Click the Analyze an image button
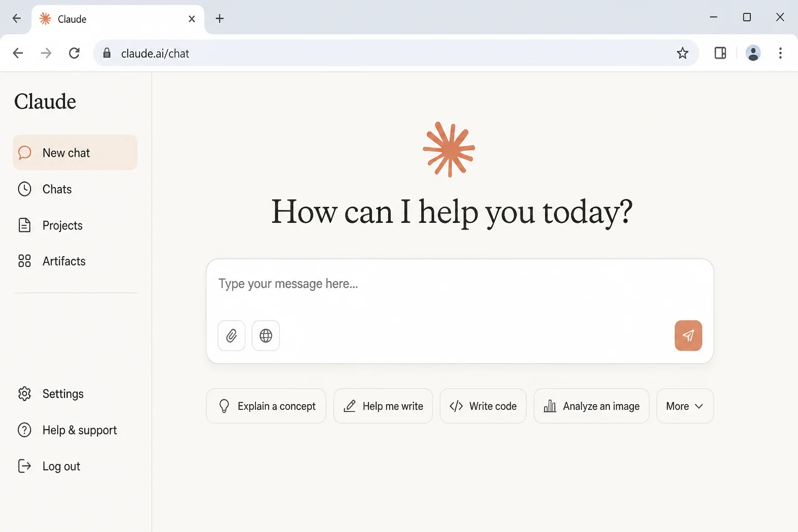 [x=591, y=406]
